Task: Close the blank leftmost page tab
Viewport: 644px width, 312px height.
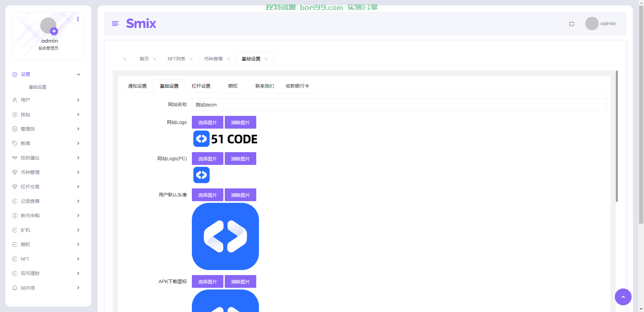Action: (x=125, y=59)
